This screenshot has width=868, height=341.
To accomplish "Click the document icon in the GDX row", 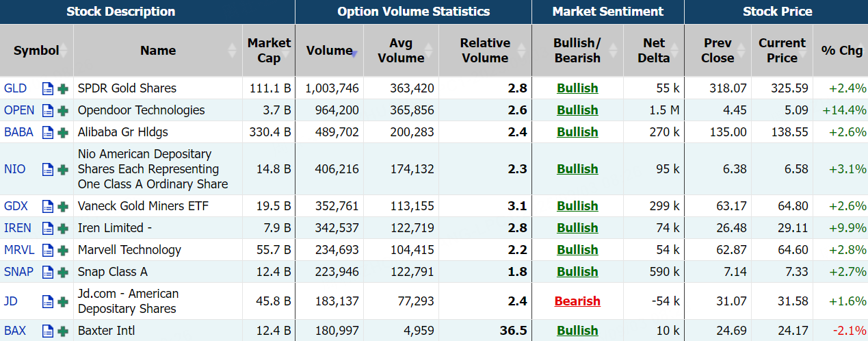I will click(48, 206).
